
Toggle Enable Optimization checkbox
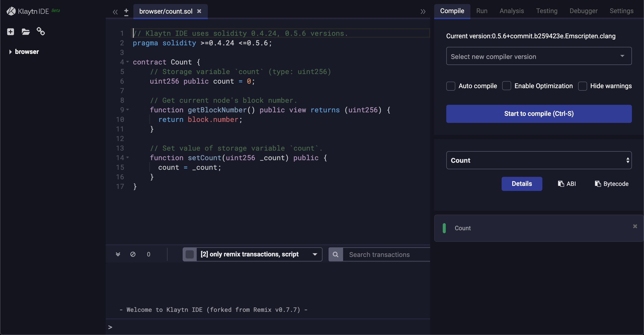tap(506, 86)
